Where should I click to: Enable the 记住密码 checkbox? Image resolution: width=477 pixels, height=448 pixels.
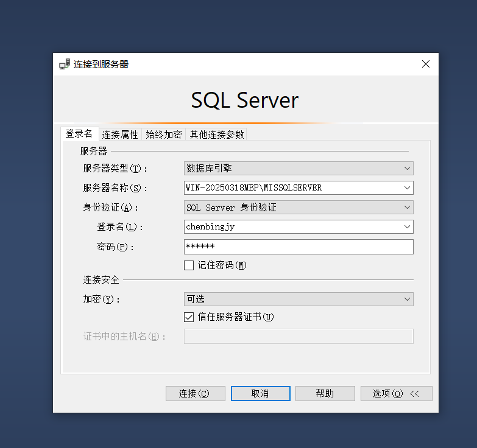pyautogui.click(x=189, y=265)
